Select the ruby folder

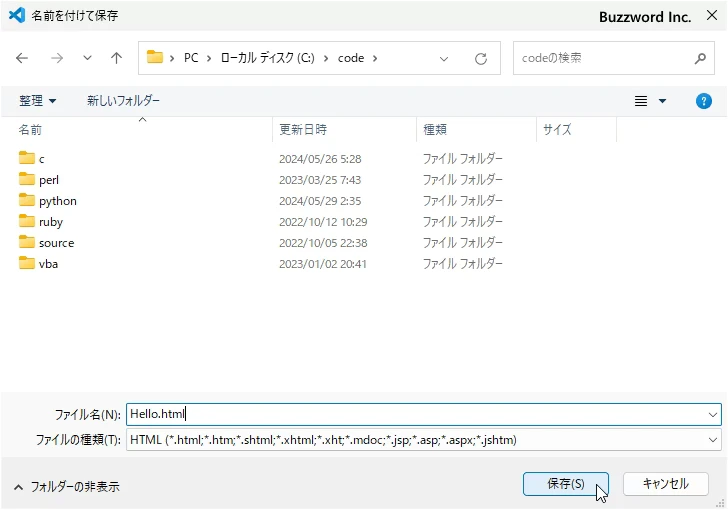click(41, 222)
